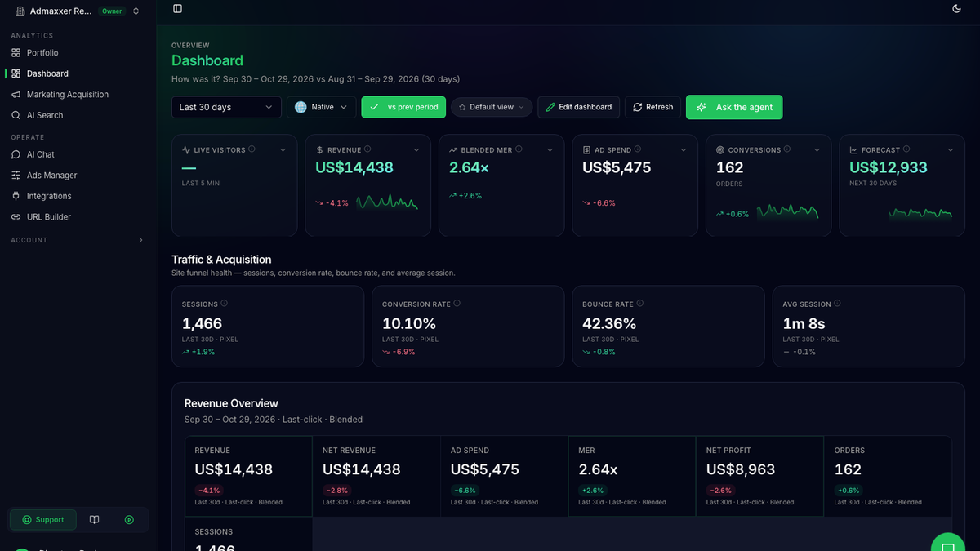Open the floating chat widget button
Viewport: 980px width, 551px height.
[948, 547]
